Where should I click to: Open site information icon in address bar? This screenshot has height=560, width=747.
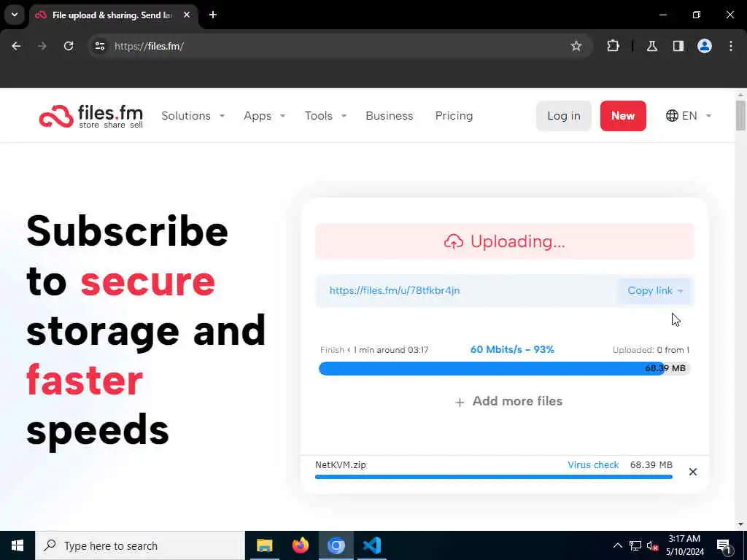(x=99, y=46)
